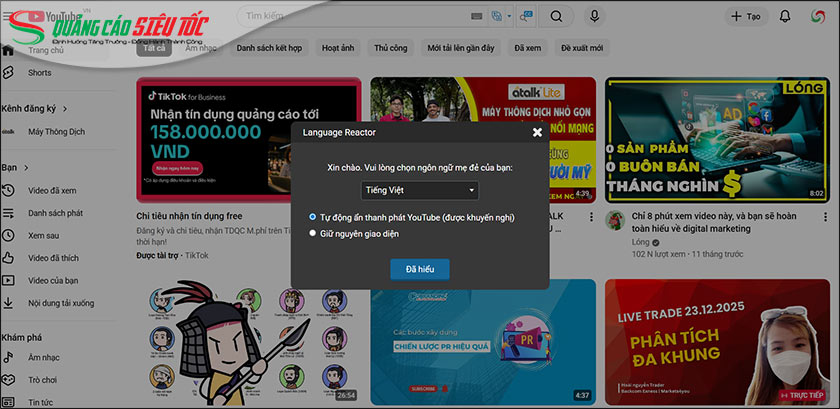Open Nội dung tải xuống download icon
840x409 pixels.
coord(8,302)
